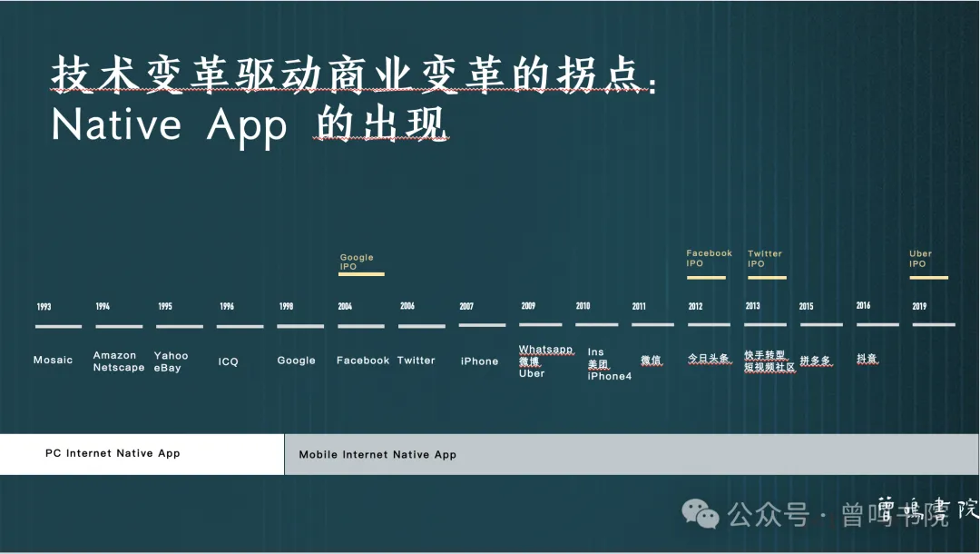980x554 pixels.
Task: Click the year 1995 on the timeline
Action: click(x=165, y=306)
